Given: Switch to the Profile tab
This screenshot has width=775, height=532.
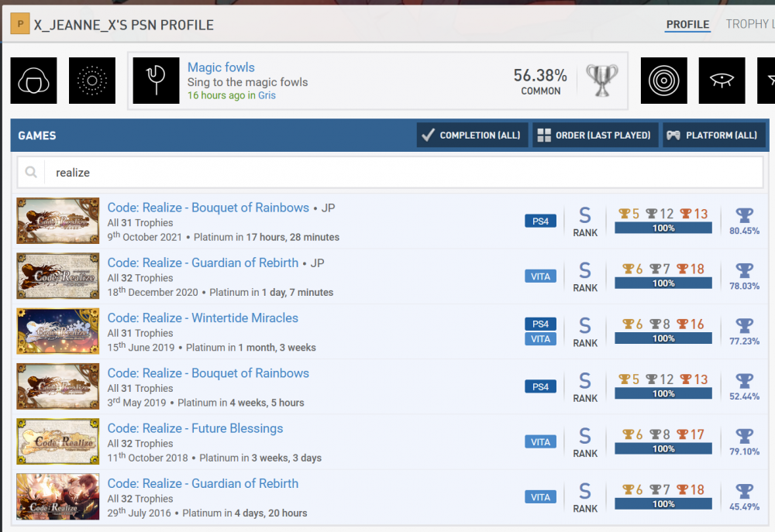Looking at the screenshot, I should 687,25.
